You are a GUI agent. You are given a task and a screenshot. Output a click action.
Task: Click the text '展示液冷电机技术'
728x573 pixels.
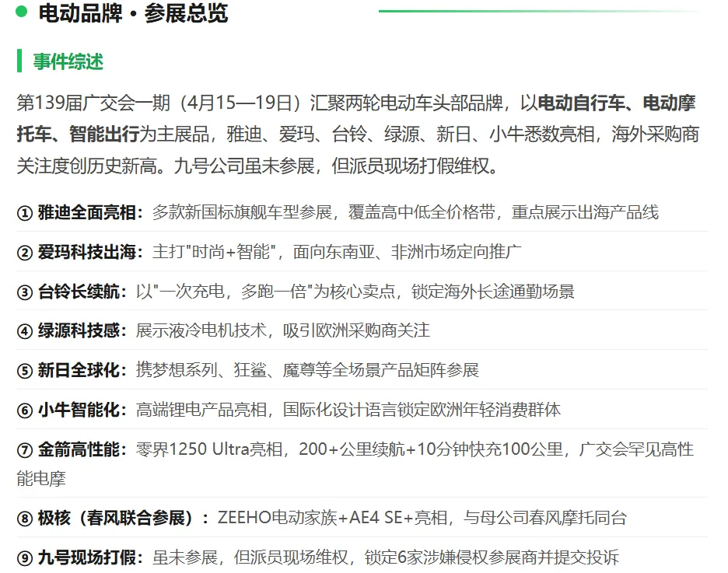click(x=201, y=330)
